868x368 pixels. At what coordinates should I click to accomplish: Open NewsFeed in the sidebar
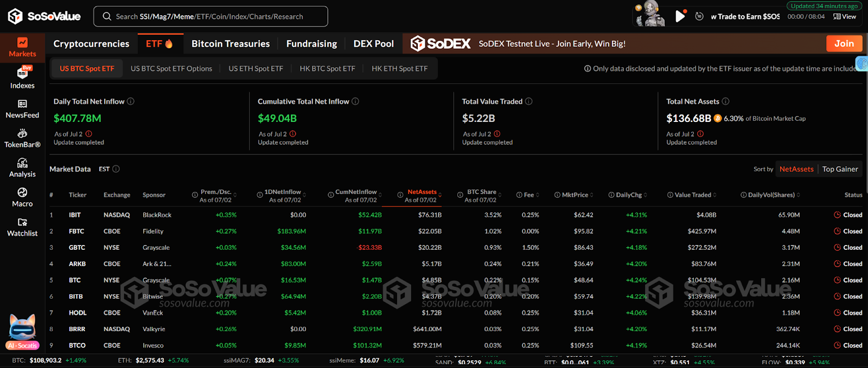[x=22, y=109]
